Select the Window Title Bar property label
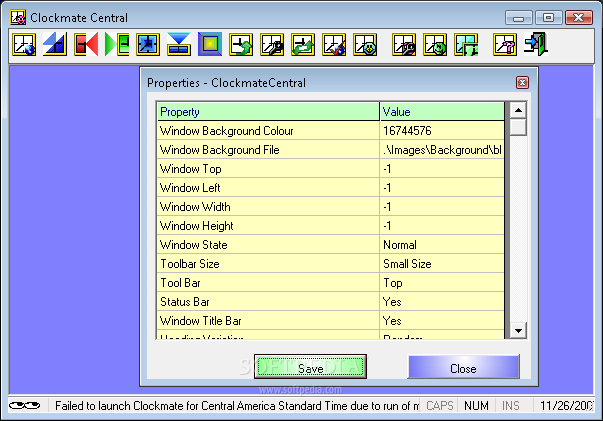Screen dimensions: 603x421 tap(201, 321)
